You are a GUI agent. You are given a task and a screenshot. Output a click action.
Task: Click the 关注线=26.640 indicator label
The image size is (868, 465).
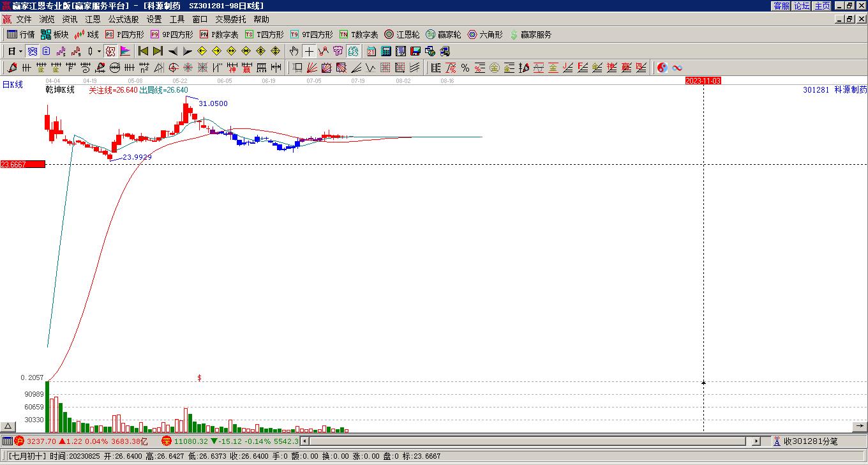point(113,90)
